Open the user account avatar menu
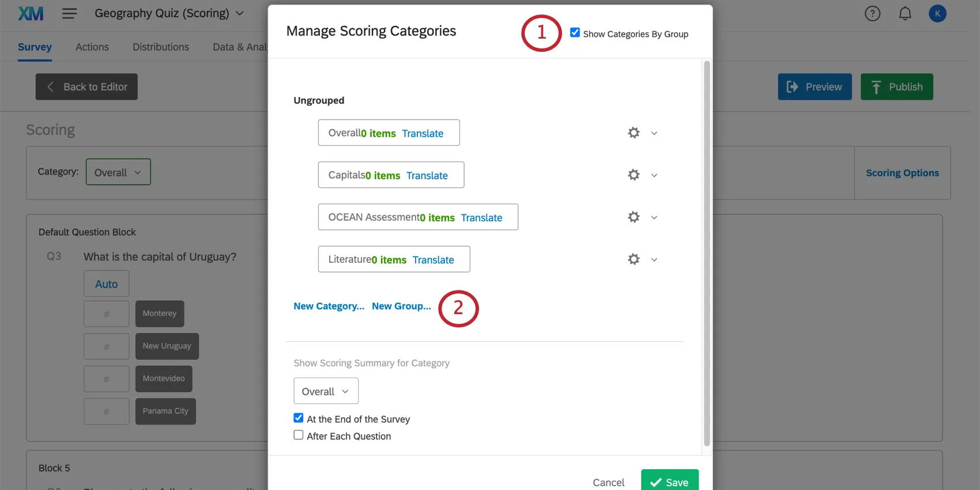The image size is (980, 490). coord(937,13)
